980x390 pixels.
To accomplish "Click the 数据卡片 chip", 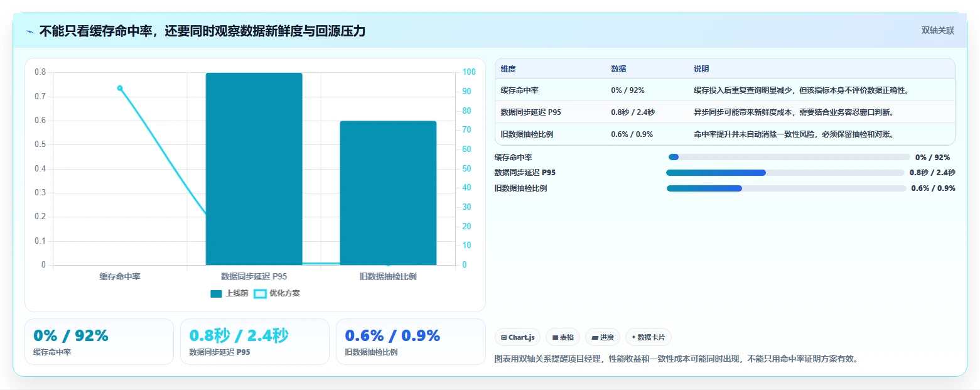I will coord(649,337).
